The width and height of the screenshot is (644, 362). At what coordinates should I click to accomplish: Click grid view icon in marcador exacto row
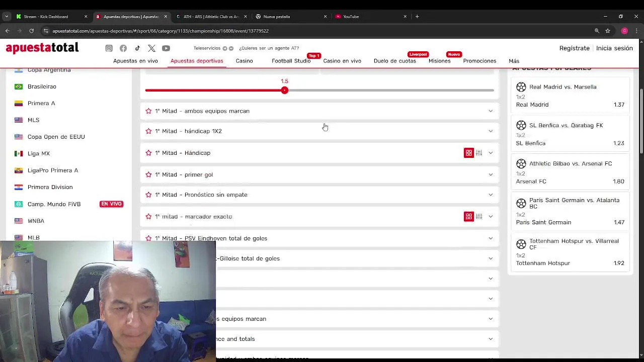click(x=469, y=217)
